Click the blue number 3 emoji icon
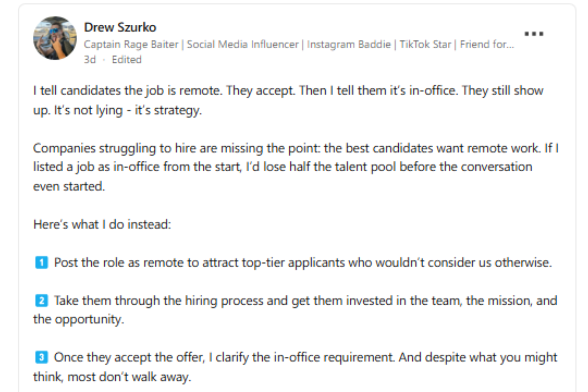The height and width of the screenshot is (392, 588). (x=42, y=358)
